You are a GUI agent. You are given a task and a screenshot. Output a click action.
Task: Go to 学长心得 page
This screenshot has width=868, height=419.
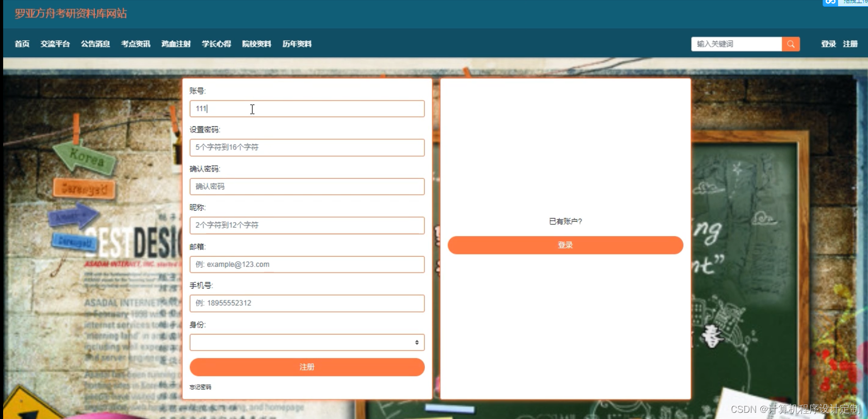click(216, 44)
